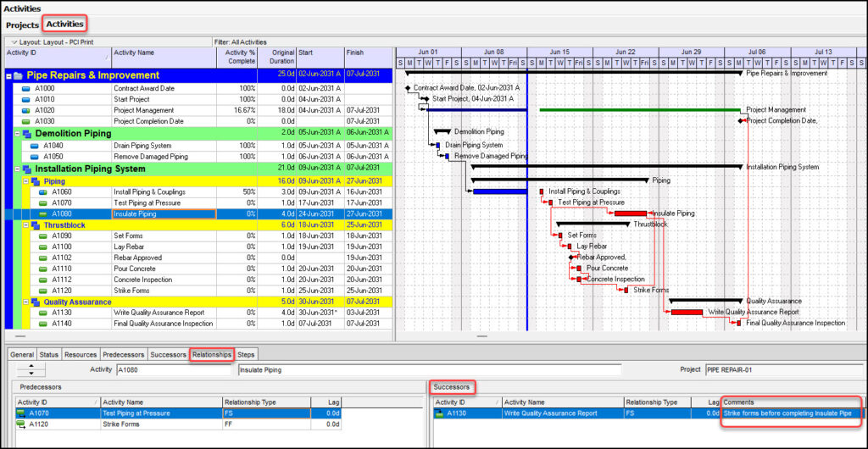Click the A1070 activity icon

point(42,203)
